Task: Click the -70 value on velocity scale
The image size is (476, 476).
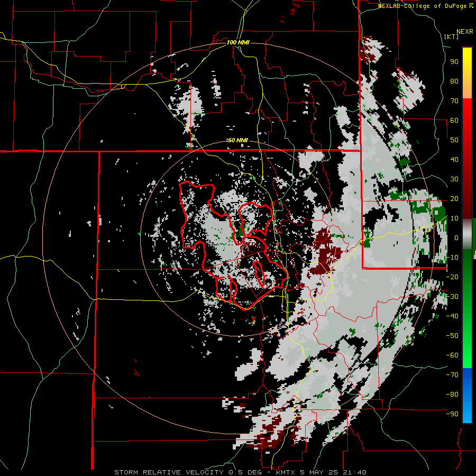Action: tap(452, 375)
